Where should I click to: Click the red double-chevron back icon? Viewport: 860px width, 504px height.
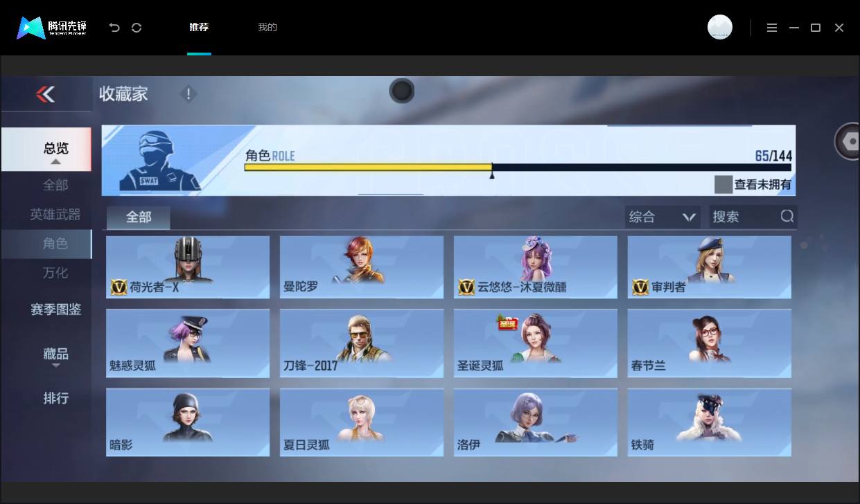46,94
